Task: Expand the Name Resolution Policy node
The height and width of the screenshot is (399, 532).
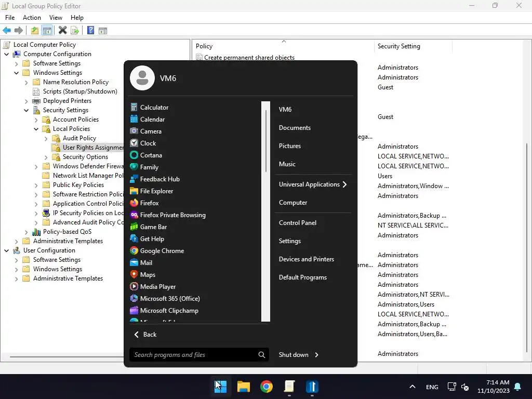Action: point(26,82)
